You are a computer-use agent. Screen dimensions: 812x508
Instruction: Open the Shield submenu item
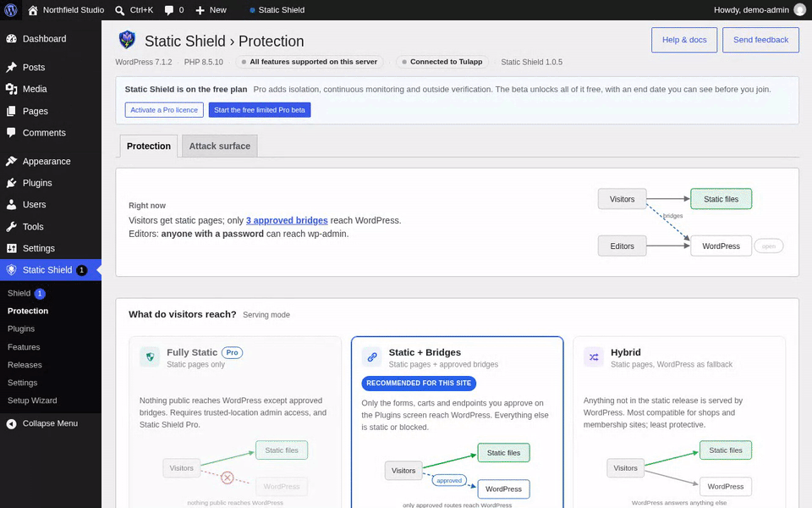pos(19,294)
